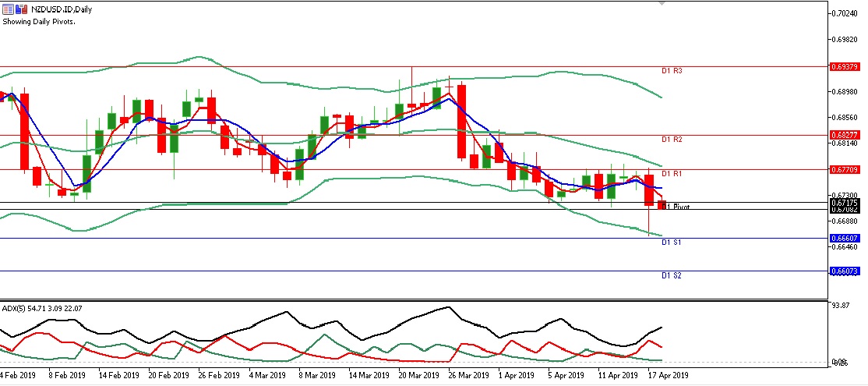Select the D1 S2 support label
Screen dimensions: 868x386
tap(672, 275)
